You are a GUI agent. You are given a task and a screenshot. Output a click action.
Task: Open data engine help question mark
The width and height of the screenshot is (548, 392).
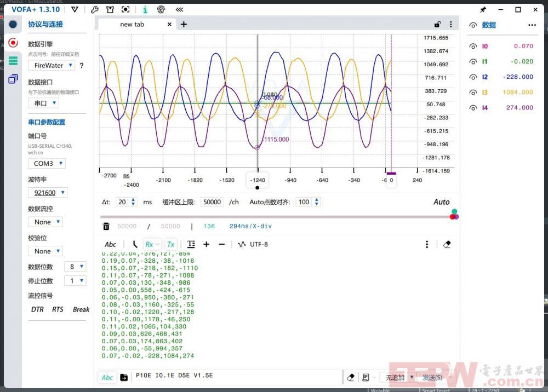82,65
